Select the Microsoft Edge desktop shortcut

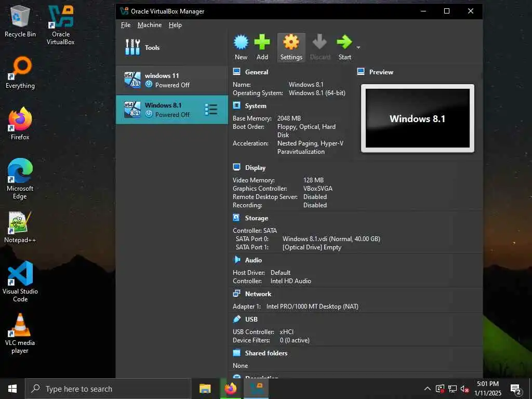click(20, 179)
